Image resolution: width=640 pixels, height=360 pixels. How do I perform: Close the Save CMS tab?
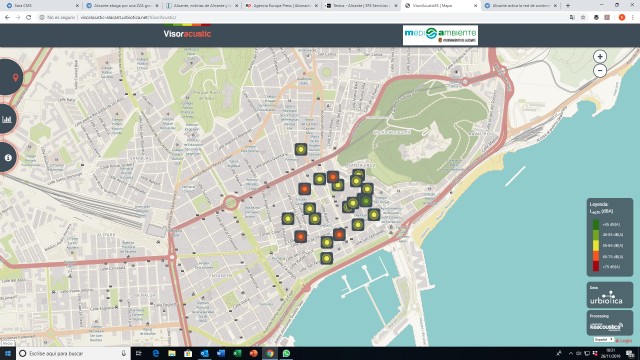coord(77,6)
